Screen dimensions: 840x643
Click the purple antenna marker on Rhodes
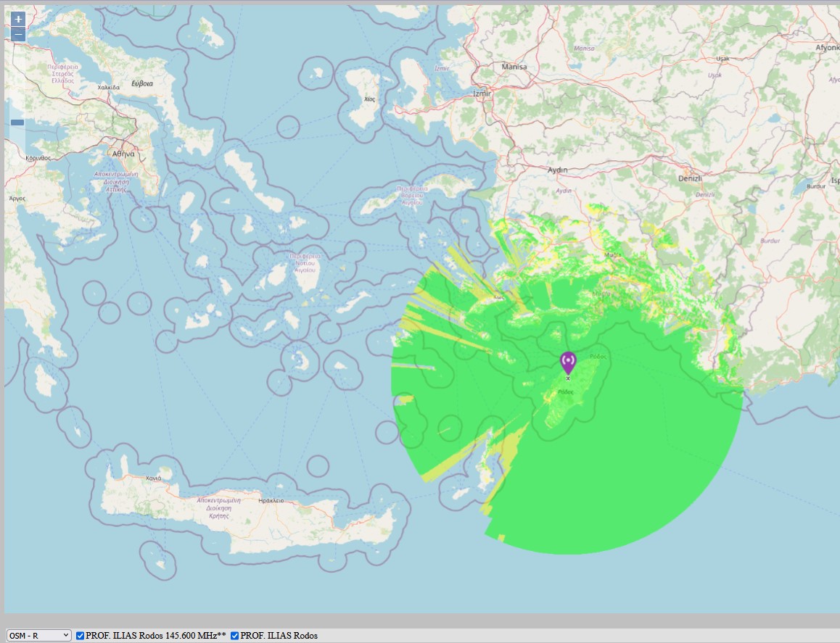568,363
